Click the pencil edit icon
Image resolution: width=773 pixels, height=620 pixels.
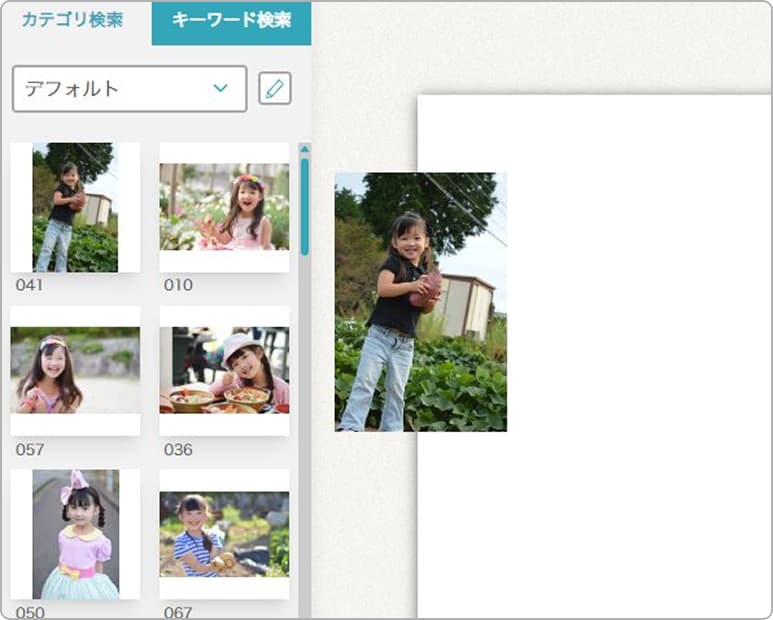(x=275, y=88)
